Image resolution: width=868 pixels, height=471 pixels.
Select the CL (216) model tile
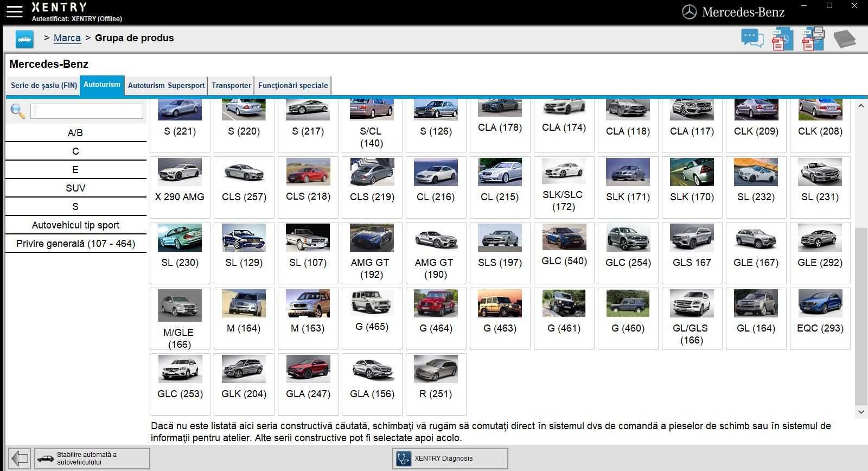coord(436,187)
